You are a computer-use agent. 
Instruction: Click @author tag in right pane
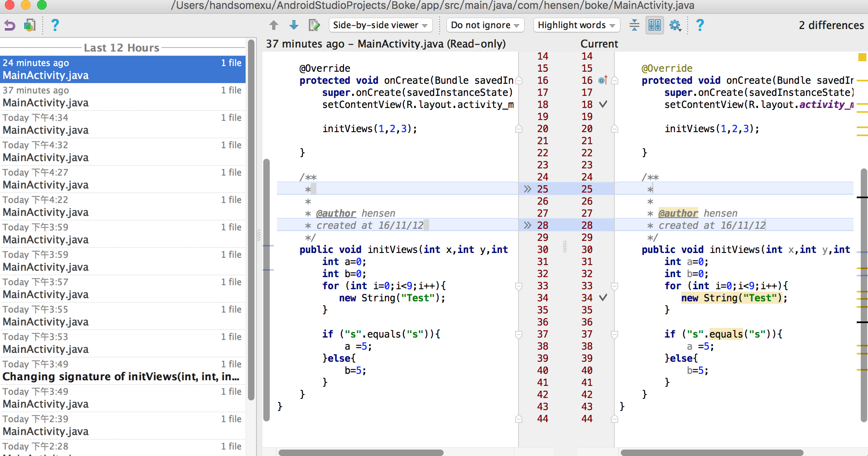[x=678, y=213]
